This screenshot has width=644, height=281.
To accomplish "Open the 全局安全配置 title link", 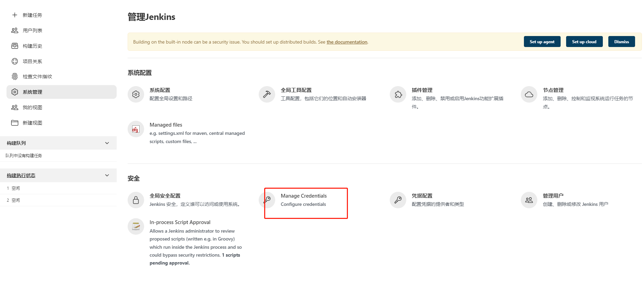I will pos(165,196).
